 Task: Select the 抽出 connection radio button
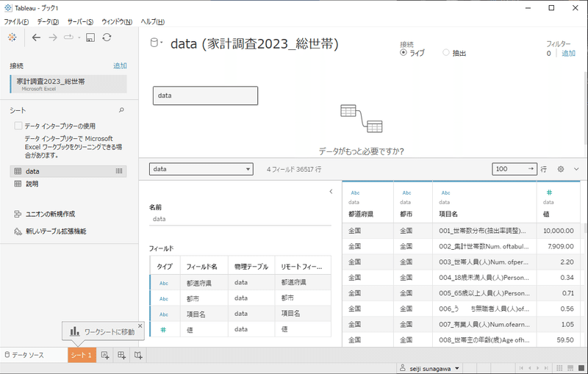tap(446, 52)
